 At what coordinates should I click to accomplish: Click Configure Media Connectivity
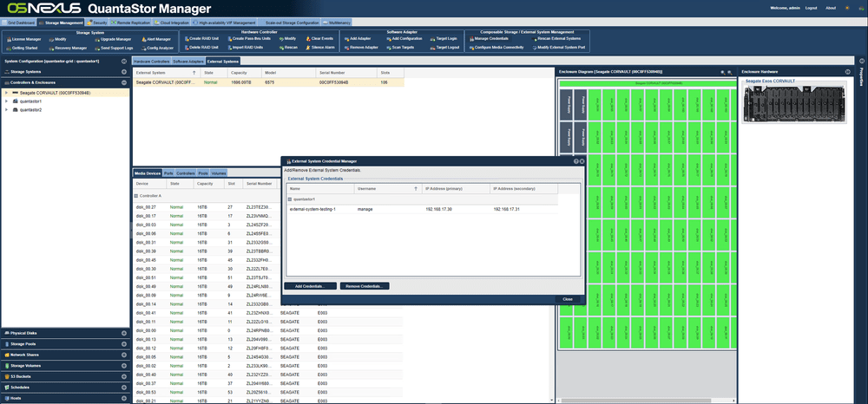tap(496, 48)
